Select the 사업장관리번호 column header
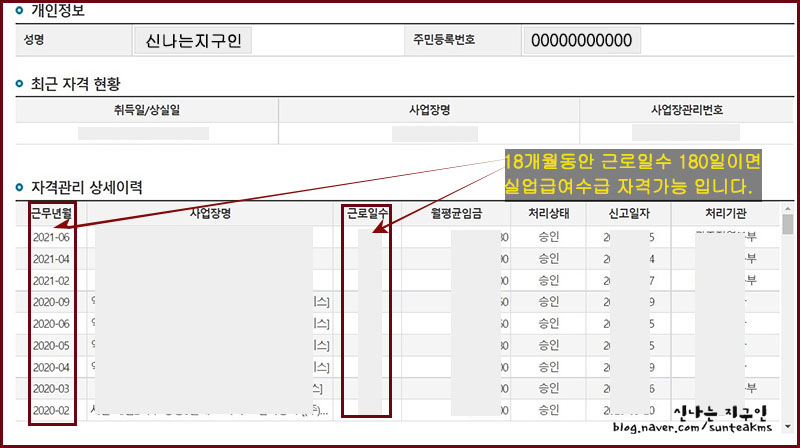 coord(687,110)
